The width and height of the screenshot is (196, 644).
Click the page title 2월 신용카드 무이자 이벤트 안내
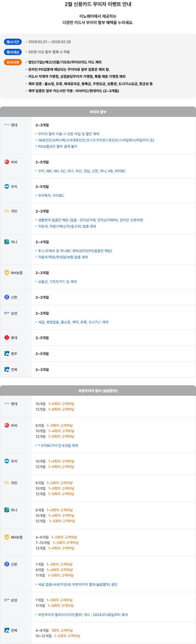98,4
